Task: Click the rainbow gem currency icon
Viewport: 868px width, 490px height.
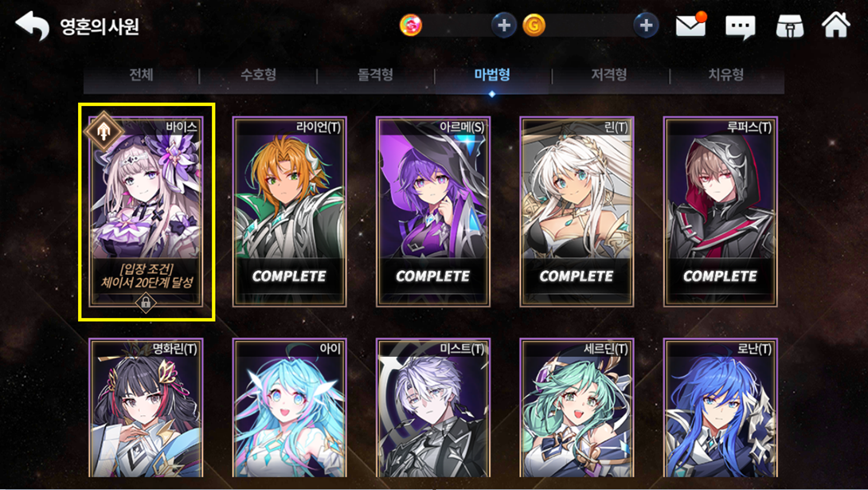Action: click(x=411, y=25)
